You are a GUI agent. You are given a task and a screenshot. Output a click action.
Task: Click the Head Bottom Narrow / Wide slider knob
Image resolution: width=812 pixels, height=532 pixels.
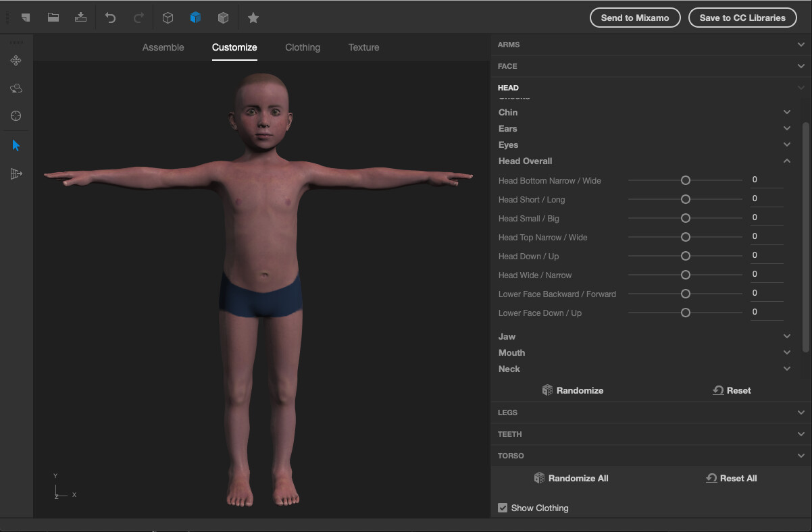point(686,180)
